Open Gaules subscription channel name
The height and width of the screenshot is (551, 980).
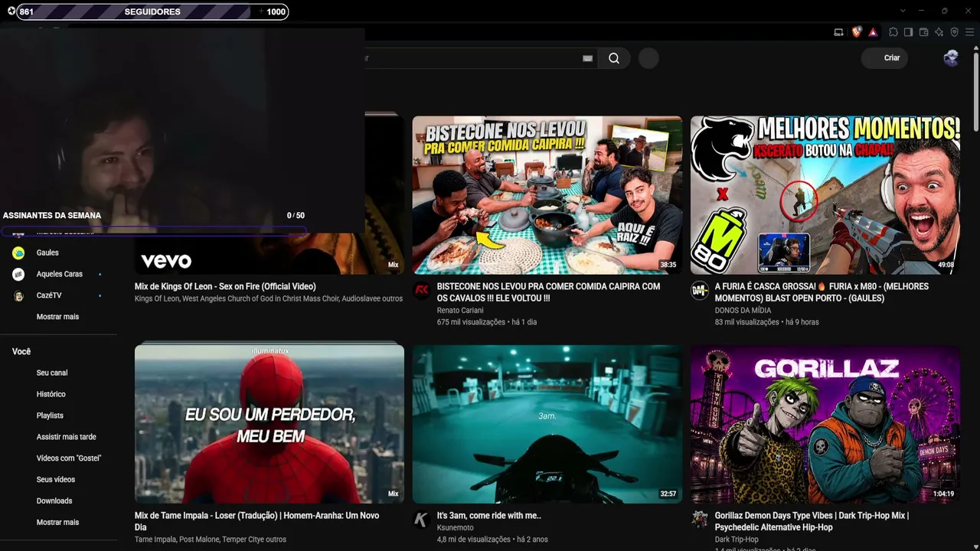click(x=47, y=253)
